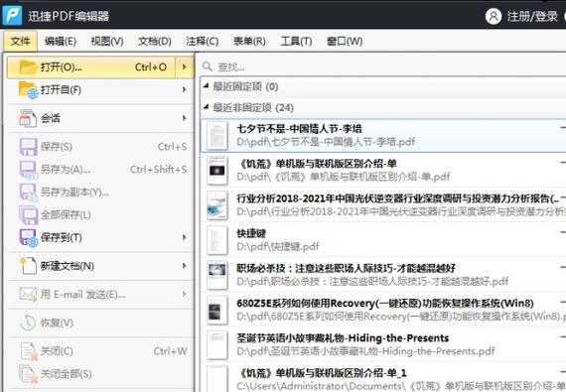The image size is (566, 392).
Task: Click path D:\pdf\圣诞节英语小故事藏礼物-Hiding-the-Presents.pdf
Action: 365,351
